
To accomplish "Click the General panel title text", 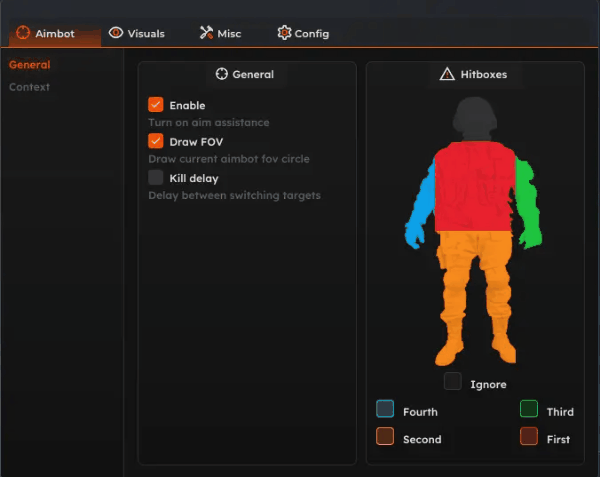I will click(253, 74).
